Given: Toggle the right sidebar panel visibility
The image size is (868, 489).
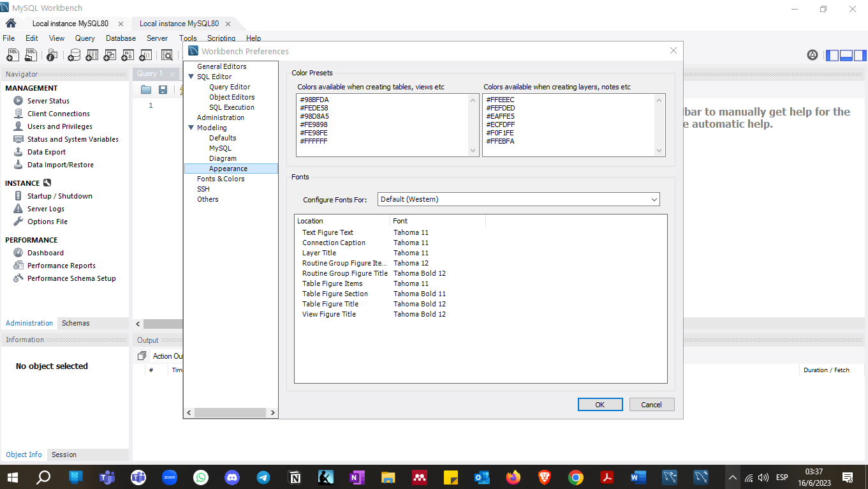Looking at the screenshot, I should (860, 55).
